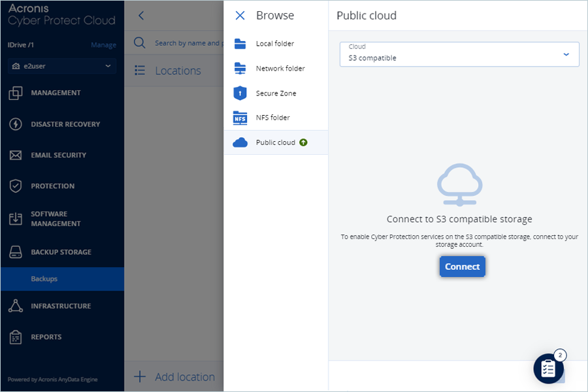Open the REPORTS section
The width and height of the screenshot is (588, 392).
coord(46,337)
